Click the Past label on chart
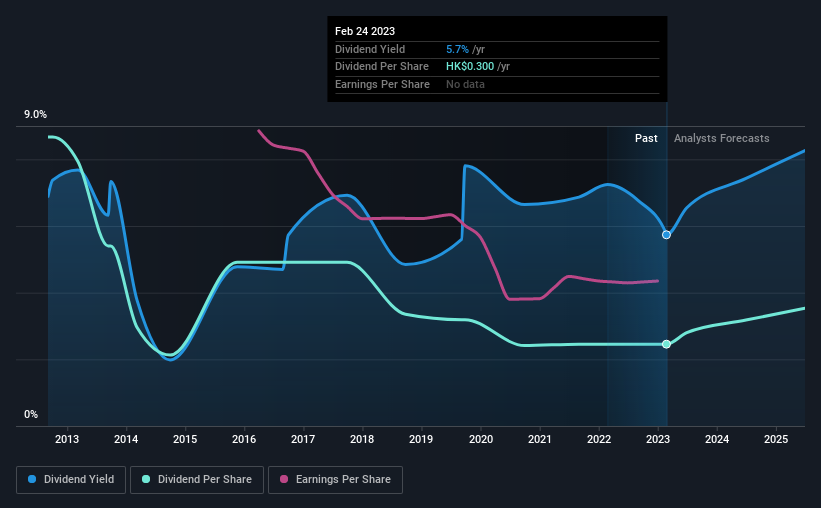This screenshot has height=508, width=821. [646, 138]
